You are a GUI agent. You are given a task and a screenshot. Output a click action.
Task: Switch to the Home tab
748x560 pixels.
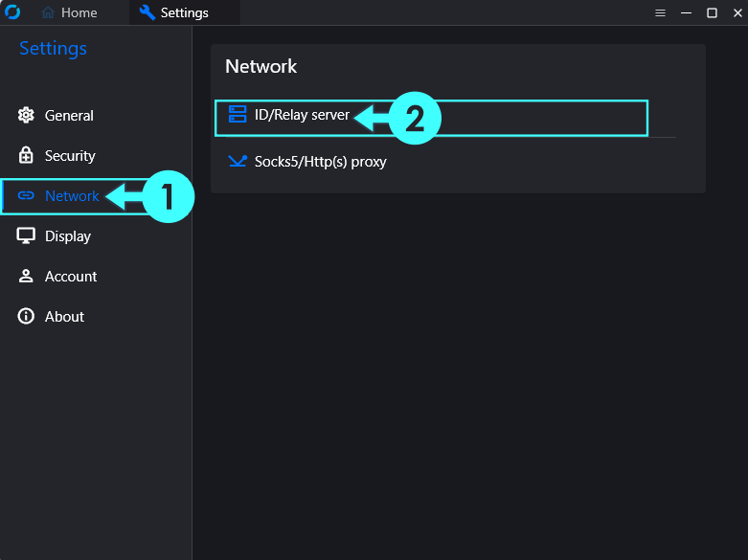70,12
